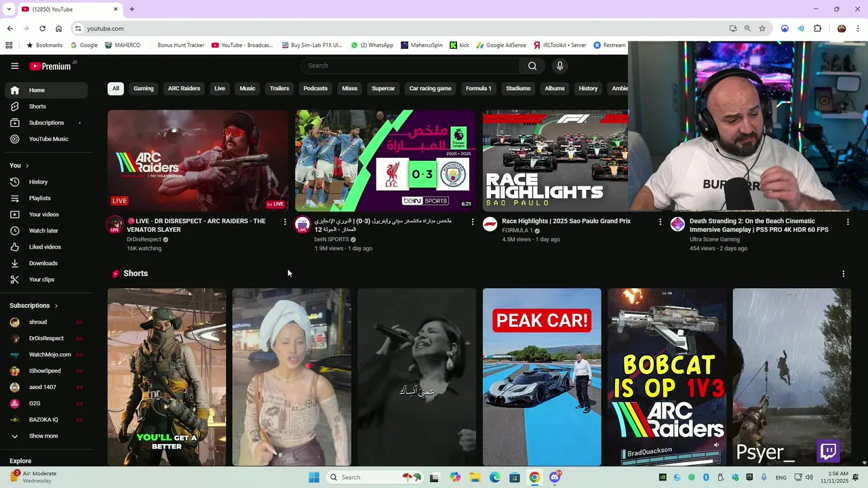Select the Music filter chip
The image size is (868, 488).
(248, 89)
